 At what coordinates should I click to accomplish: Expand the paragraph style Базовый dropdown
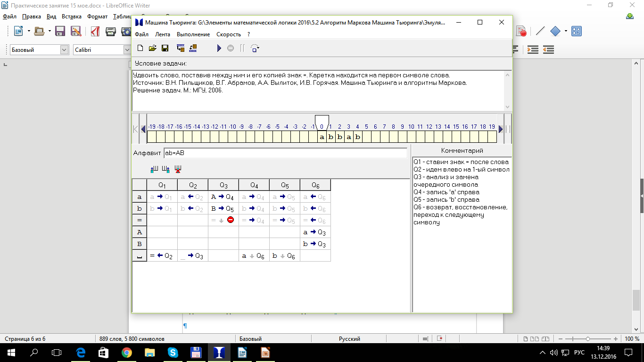[65, 50]
